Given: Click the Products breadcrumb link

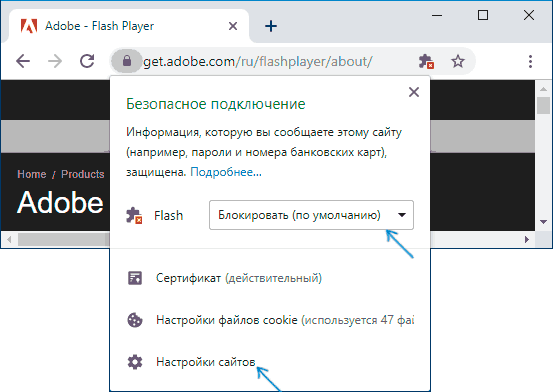Looking at the screenshot, I should click(83, 174).
